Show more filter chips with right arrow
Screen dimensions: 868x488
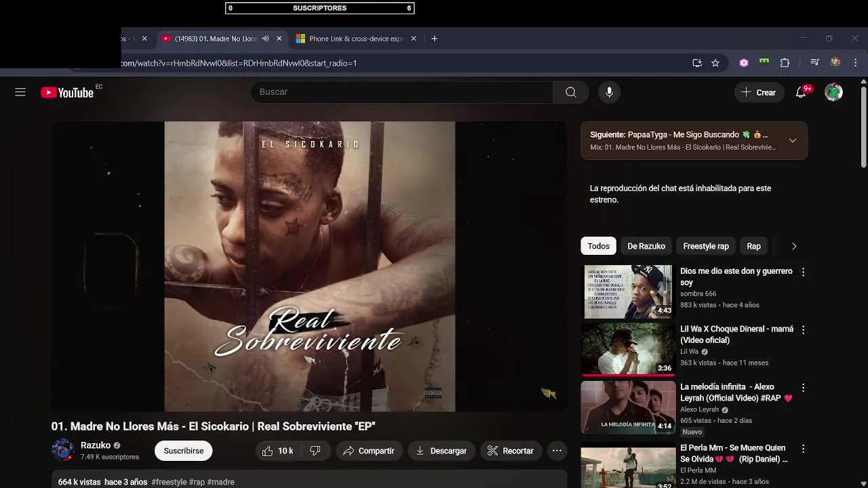click(x=794, y=246)
